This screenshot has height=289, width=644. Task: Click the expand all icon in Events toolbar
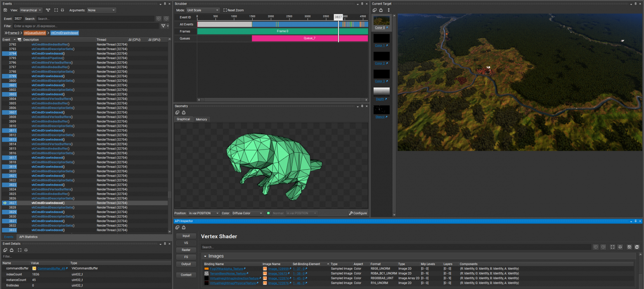pos(55,10)
